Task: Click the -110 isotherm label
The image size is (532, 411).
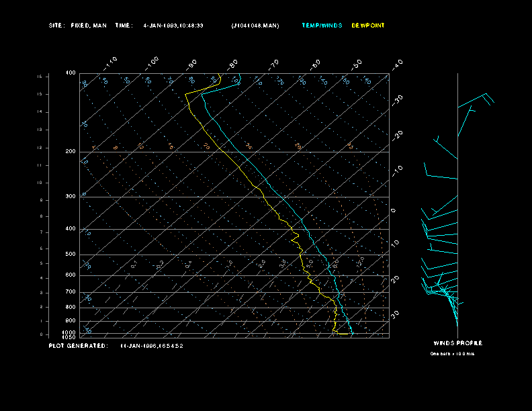Action: pyautogui.click(x=110, y=64)
